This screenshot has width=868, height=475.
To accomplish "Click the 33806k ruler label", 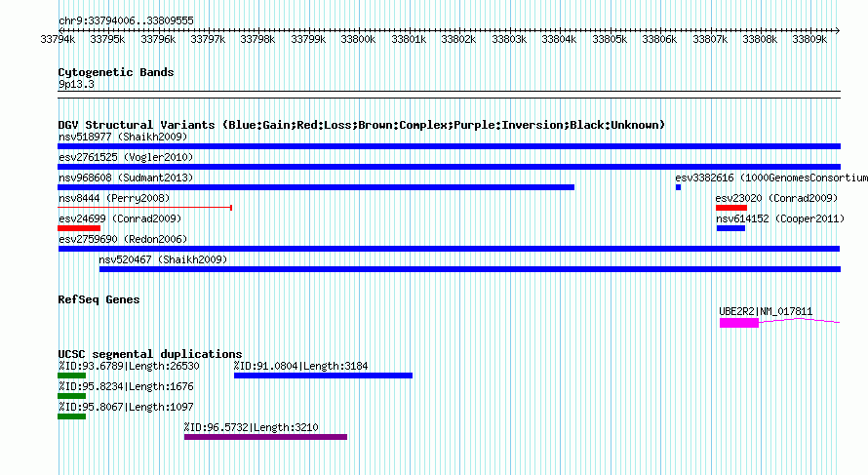I will pos(659,40).
